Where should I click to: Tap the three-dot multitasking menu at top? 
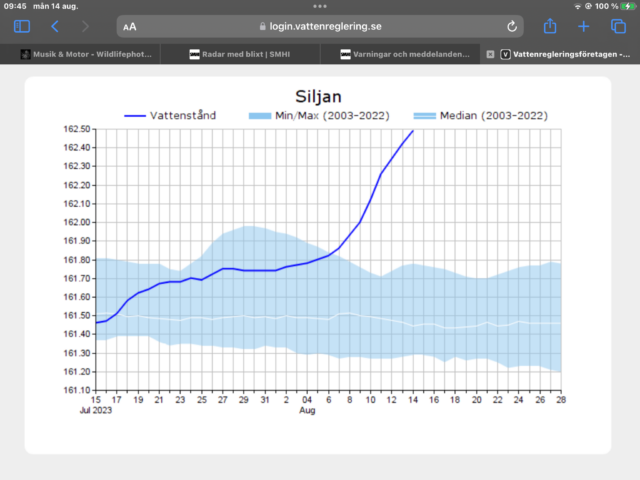click(320, 6)
